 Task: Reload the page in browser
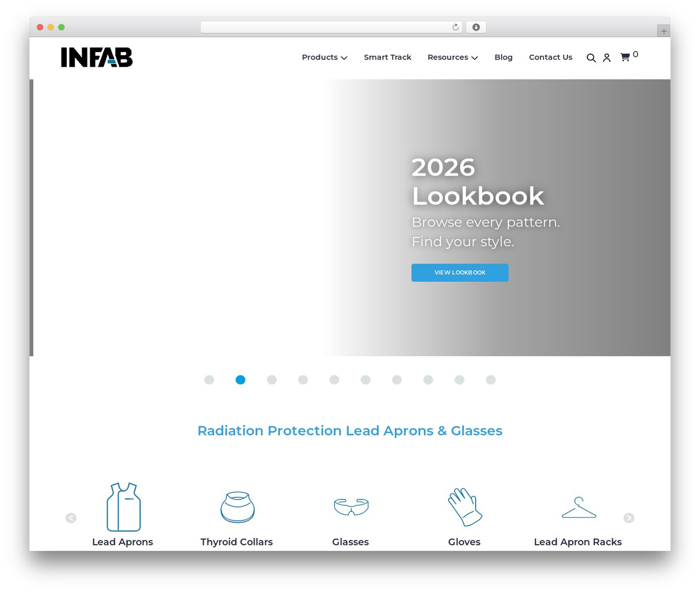tap(456, 27)
